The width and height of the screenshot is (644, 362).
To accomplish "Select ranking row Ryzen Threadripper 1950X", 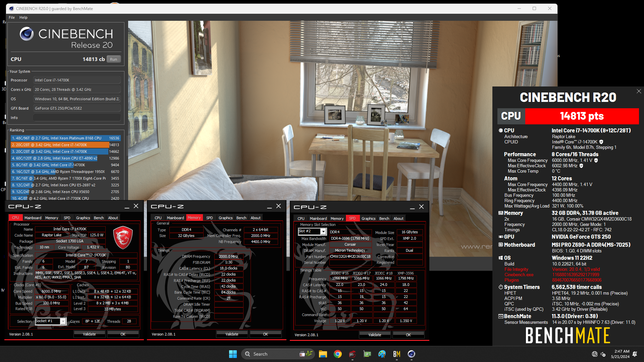I will click(66, 172).
